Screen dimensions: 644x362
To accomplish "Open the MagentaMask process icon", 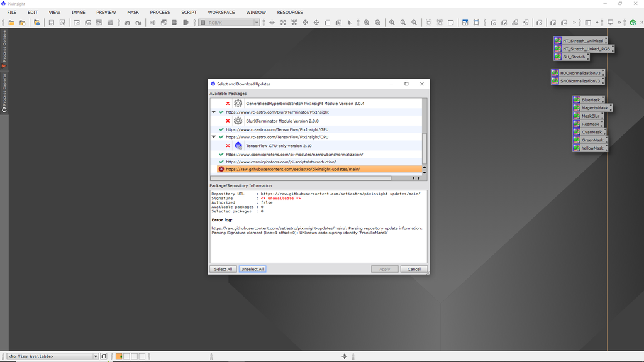I will pos(592,108).
